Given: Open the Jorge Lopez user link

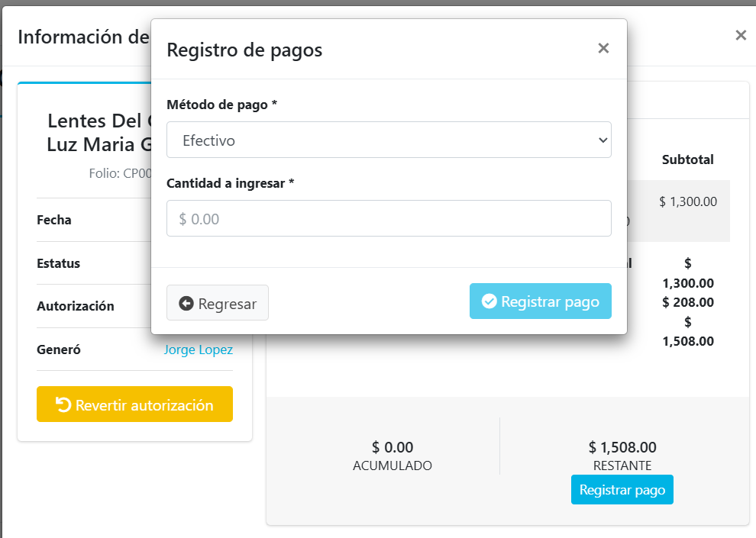Looking at the screenshot, I should 198,350.
